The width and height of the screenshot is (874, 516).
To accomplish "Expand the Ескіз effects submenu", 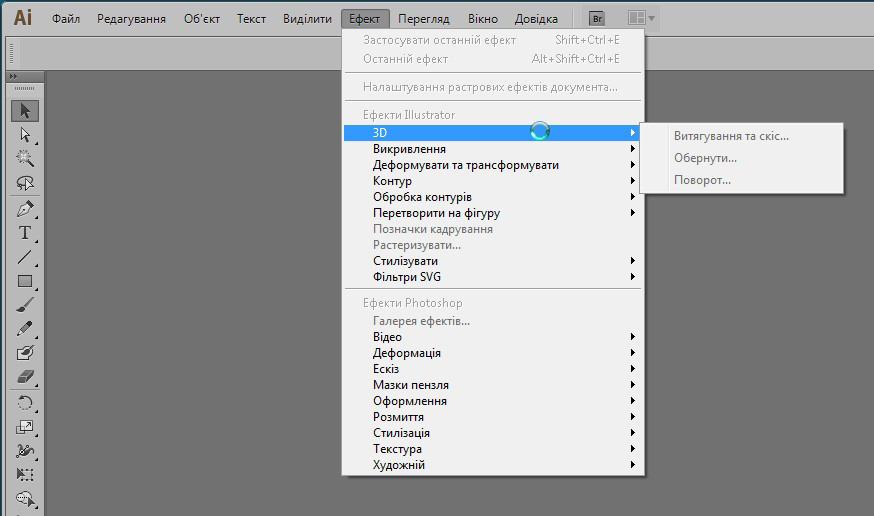I will click(493, 369).
